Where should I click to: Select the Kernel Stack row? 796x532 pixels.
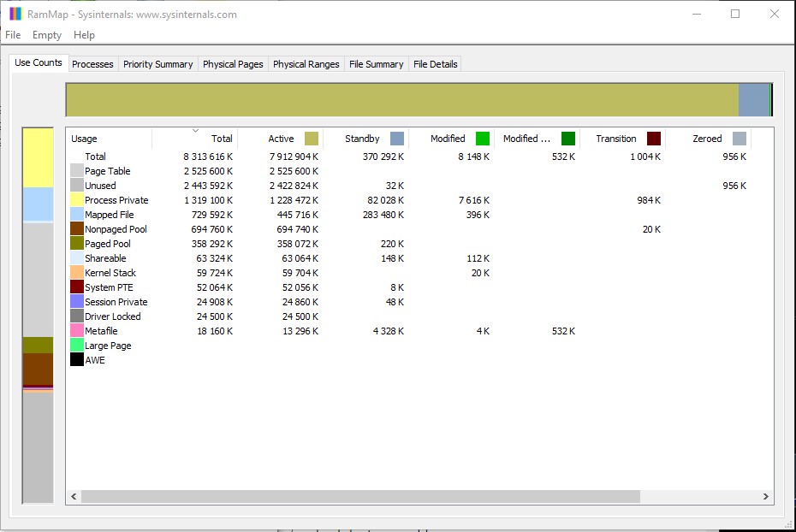tap(110, 273)
